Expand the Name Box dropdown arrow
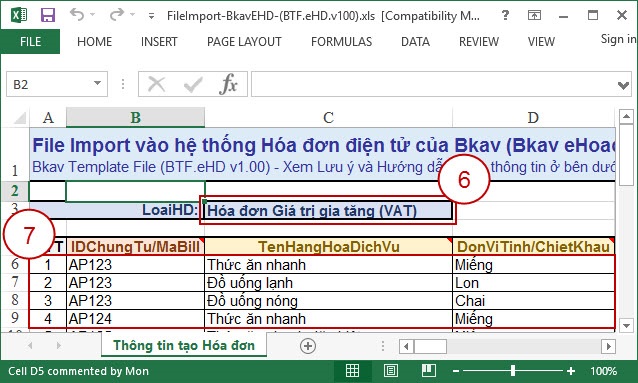 pyautogui.click(x=97, y=83)
